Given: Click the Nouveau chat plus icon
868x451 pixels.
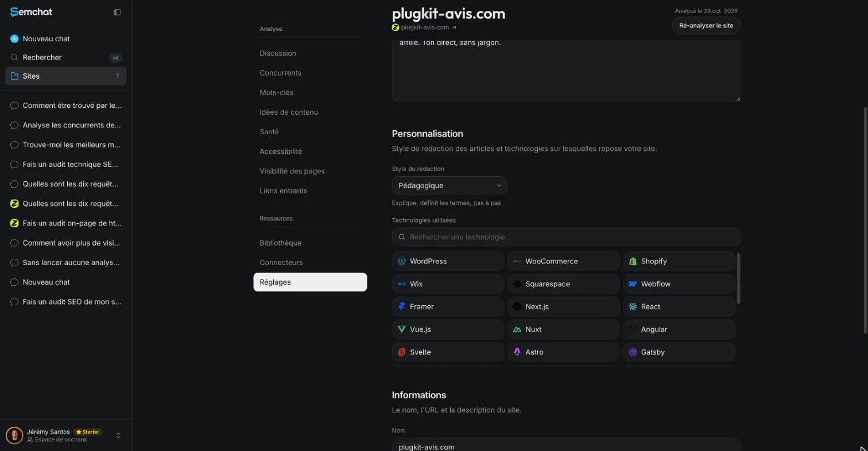Looking at the screenshot, I should 14,38.
